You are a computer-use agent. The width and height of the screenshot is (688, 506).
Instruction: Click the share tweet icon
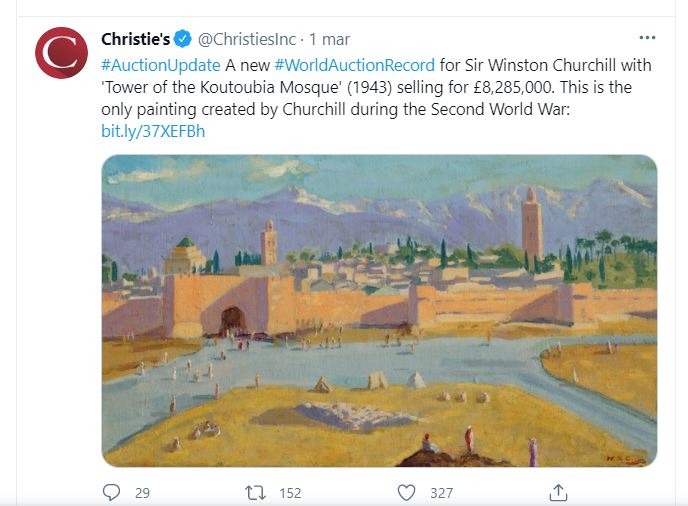(559, 492)
